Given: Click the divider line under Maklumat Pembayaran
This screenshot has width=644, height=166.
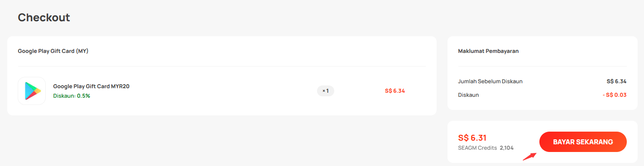Looking at the screenshot, I should coord(543,66).
